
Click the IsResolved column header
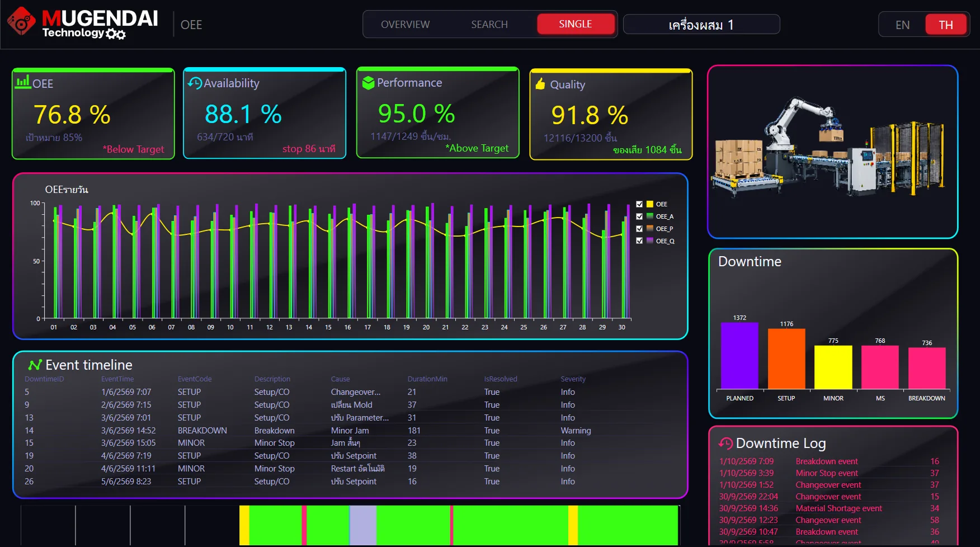501,379
